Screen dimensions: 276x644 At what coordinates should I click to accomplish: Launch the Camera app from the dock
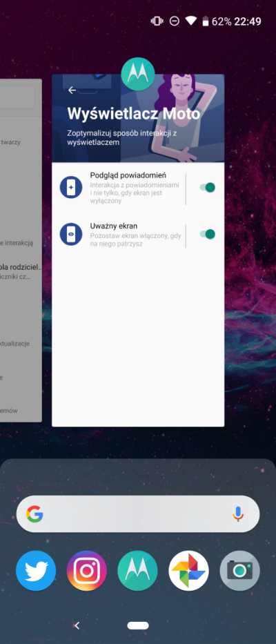tap(240, 570)
